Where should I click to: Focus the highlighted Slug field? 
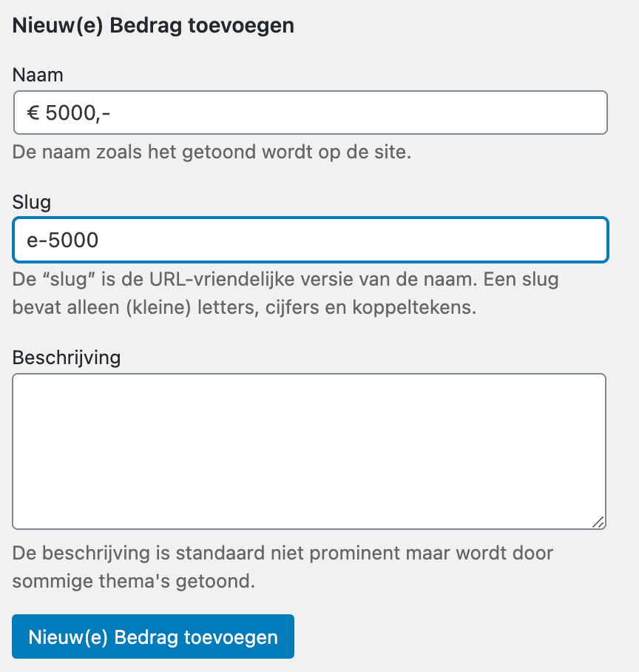click(x=309, y=239)
